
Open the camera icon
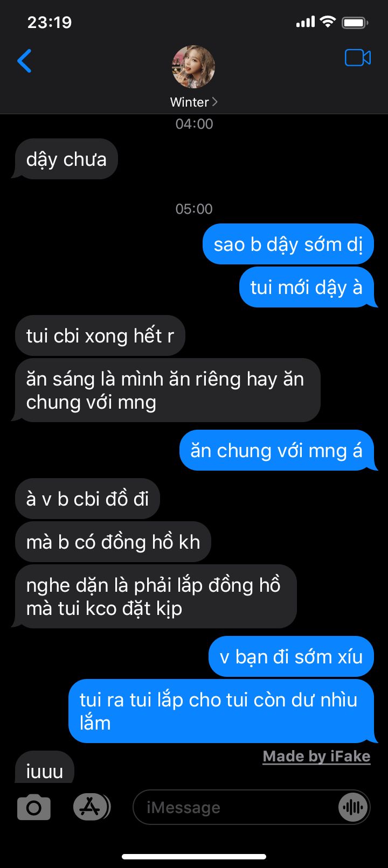pos(34,807)
